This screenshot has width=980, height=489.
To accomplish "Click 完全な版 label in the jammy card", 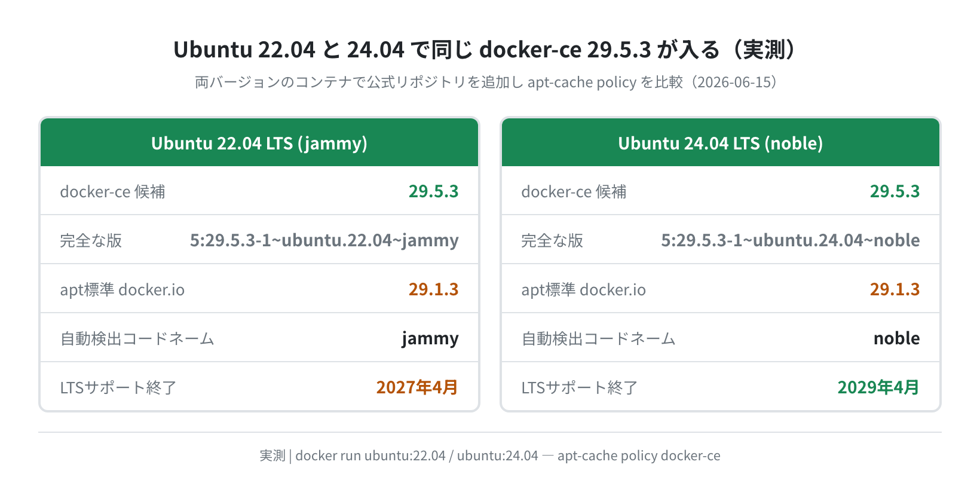I will pyautogui.click(x=91, y=240).
